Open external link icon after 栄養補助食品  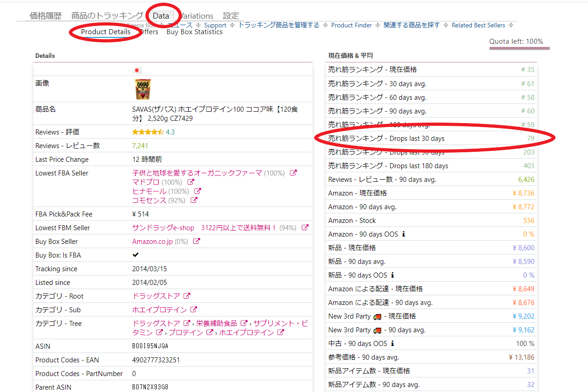[244, 323]
